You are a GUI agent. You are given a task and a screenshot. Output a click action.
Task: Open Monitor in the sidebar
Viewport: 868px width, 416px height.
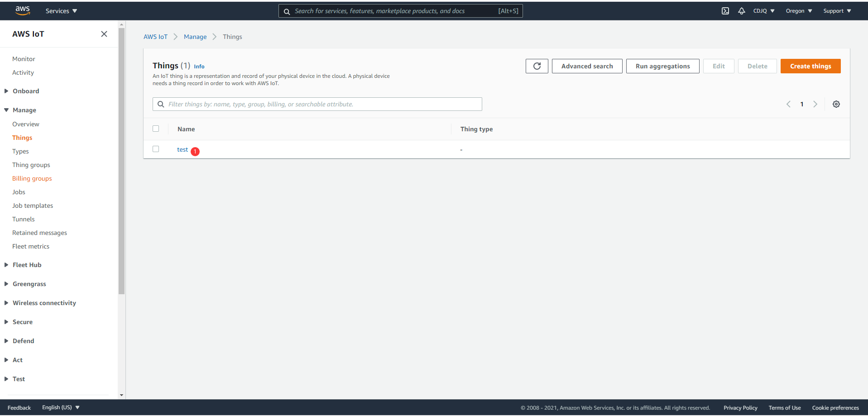pos(24,59)
